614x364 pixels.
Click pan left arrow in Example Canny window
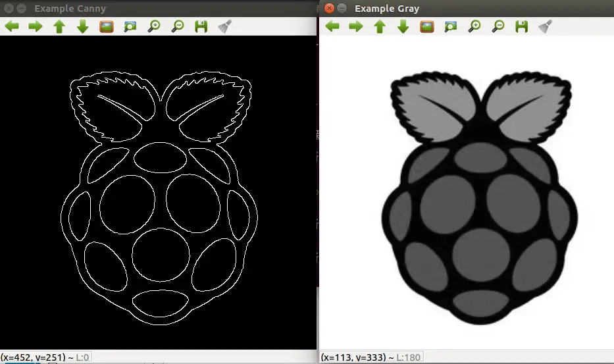pyautogui.click(x=12, y=26)
